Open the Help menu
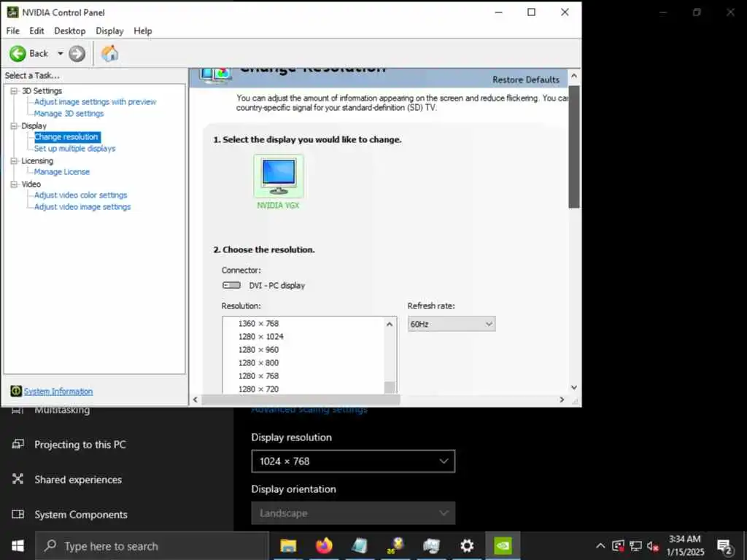This screenshot has width=747, height=560. 142,31
